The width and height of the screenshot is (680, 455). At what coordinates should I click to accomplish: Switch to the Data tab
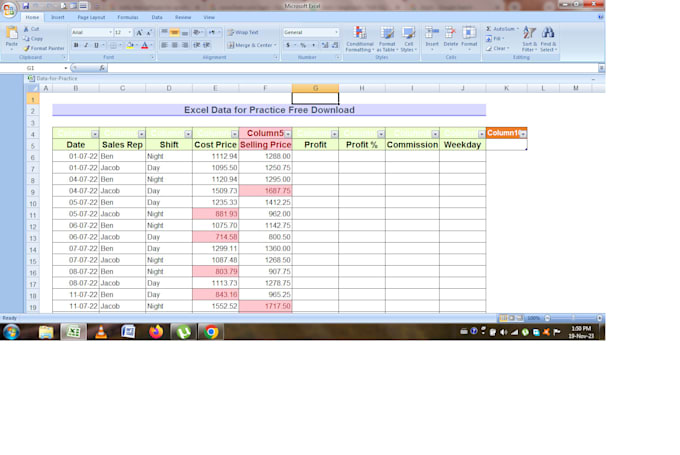coord(157,17)
